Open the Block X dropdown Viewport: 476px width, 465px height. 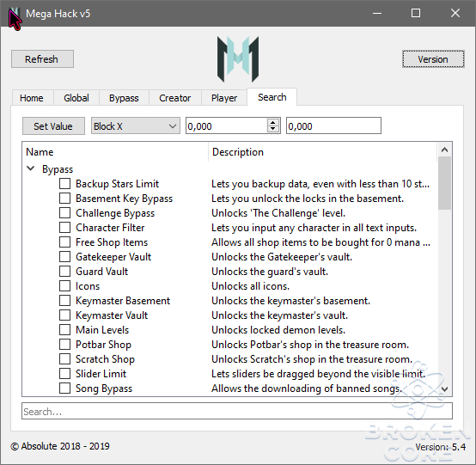(x=136, y=125)
